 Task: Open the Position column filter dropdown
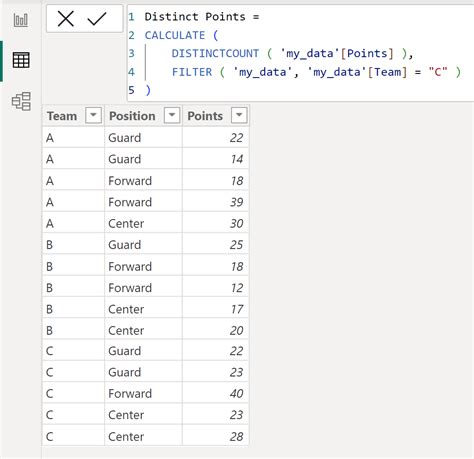[x=172, y=115]
